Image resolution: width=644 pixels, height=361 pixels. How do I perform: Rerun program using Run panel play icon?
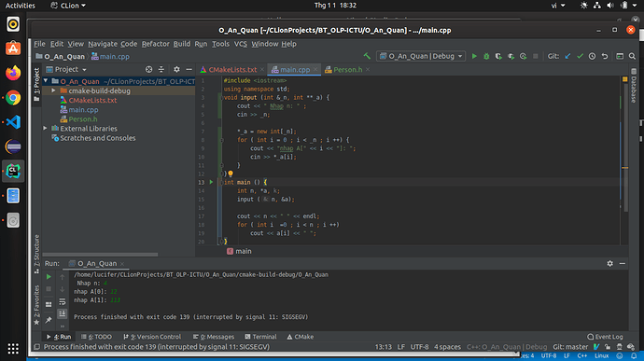[49, 277]
